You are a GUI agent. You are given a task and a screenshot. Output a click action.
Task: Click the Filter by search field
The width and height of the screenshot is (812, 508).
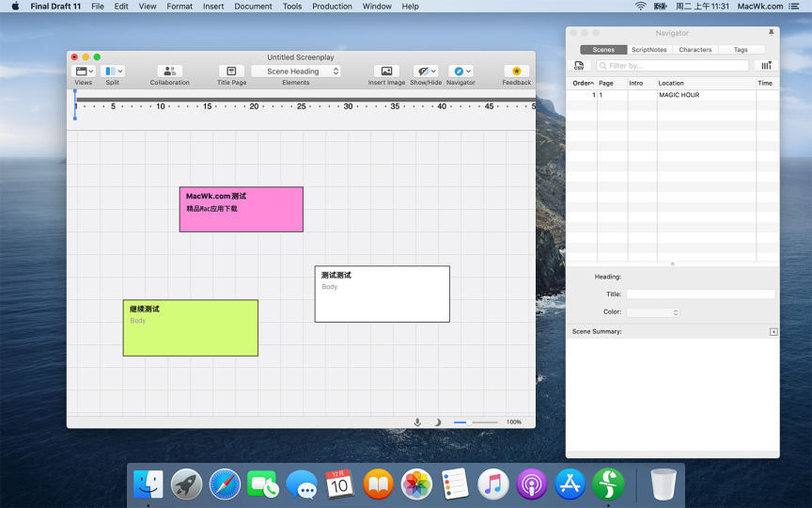672,65
